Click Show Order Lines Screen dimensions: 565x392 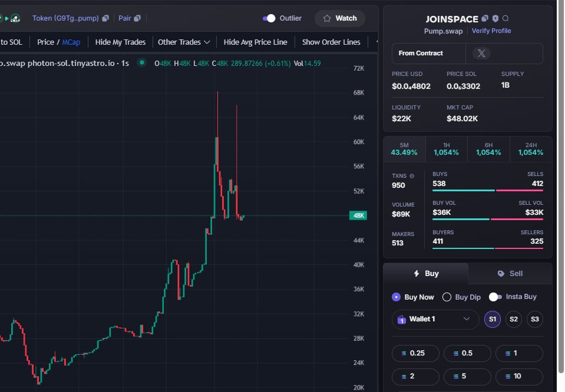pos(331,42)
